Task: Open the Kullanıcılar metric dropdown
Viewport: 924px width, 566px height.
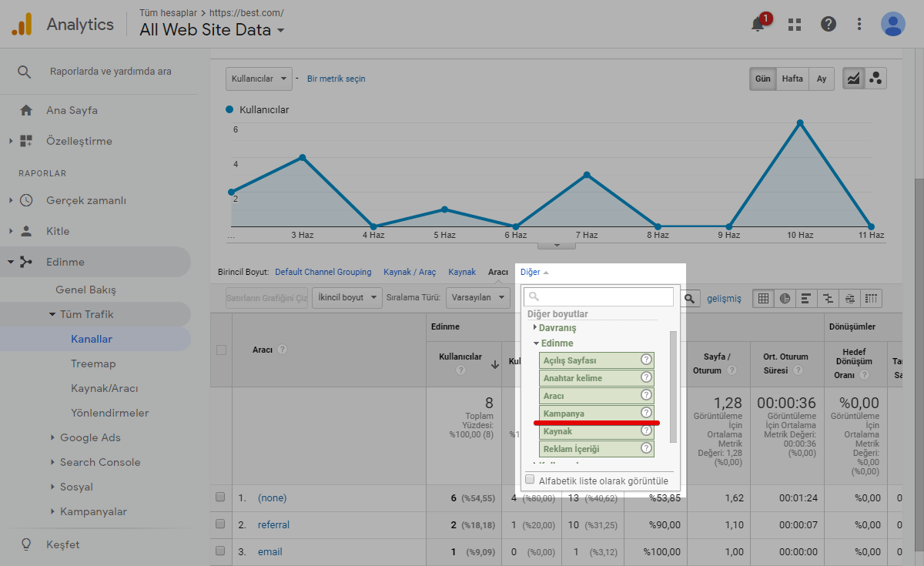Action: (259, 79)
